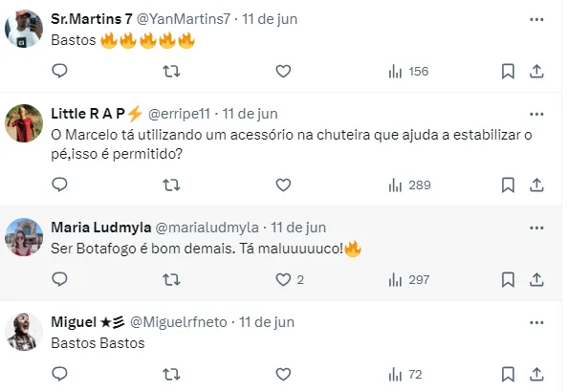This screenshot has width=568, height=392.
Task: Click Miguel's profile picture
Action: click(24, 332)
